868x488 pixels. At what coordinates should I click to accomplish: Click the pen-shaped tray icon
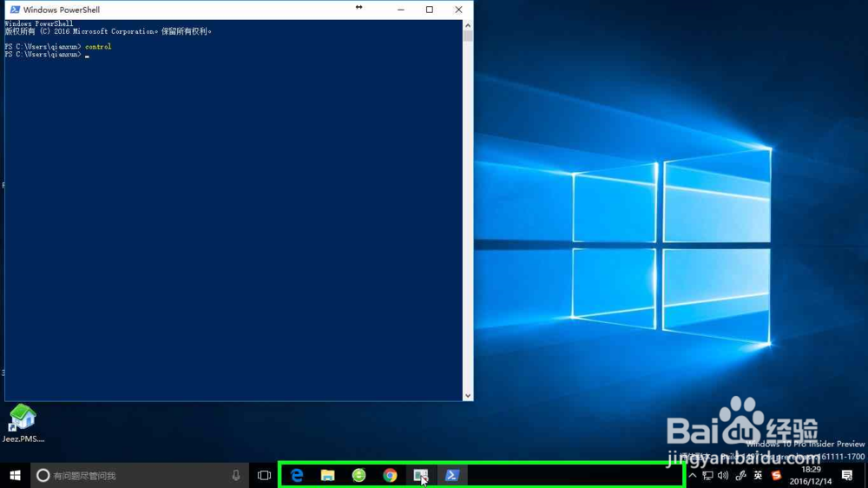pos(740,475)
